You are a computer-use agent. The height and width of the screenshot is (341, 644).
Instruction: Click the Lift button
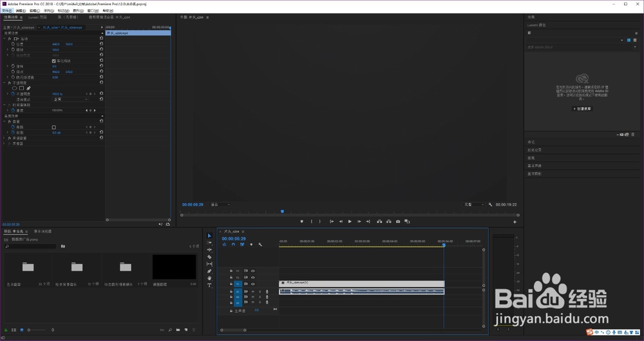coord(379,221)
